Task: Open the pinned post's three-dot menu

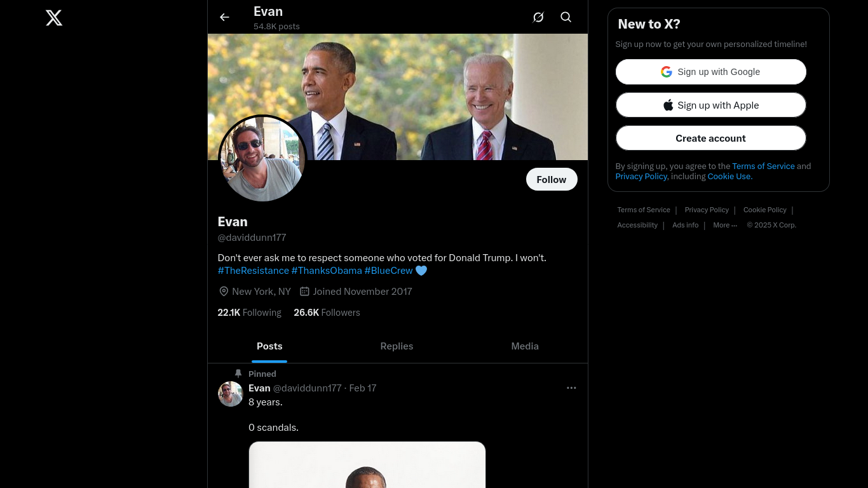Action: (x=571, y=388)
